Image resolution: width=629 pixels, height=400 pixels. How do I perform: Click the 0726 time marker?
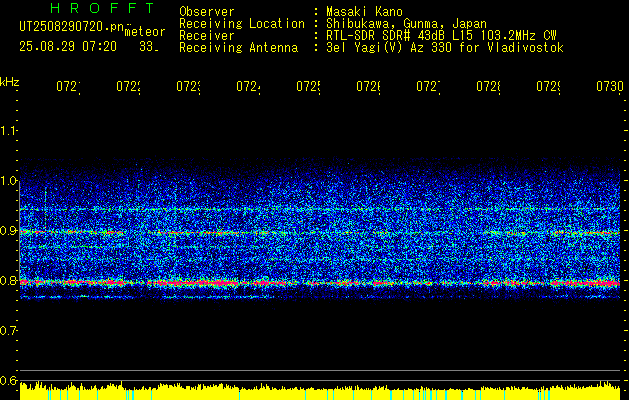point(368,87)
